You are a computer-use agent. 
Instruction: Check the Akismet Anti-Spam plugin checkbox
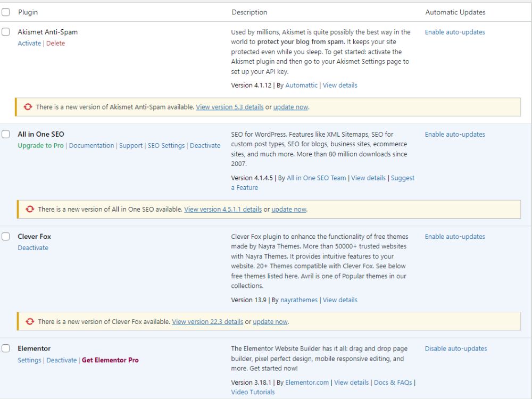pyautogui.click(x=6, y=32)
